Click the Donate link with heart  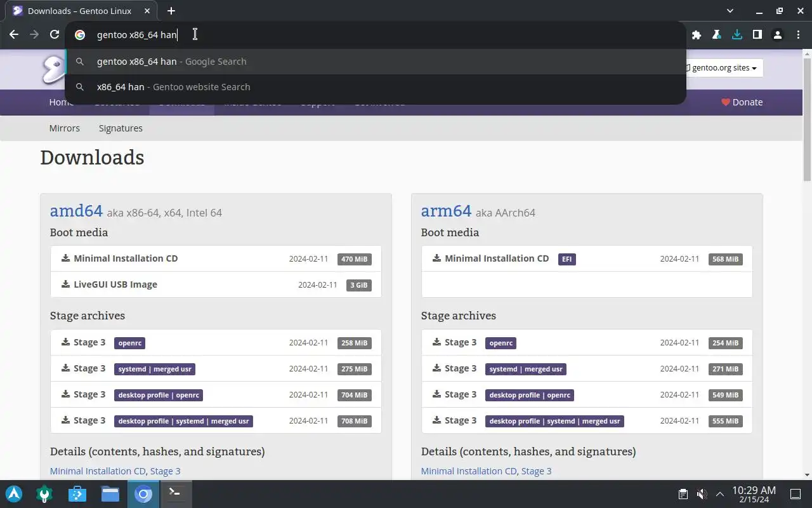pyautogui.click(x=742, y=102)
